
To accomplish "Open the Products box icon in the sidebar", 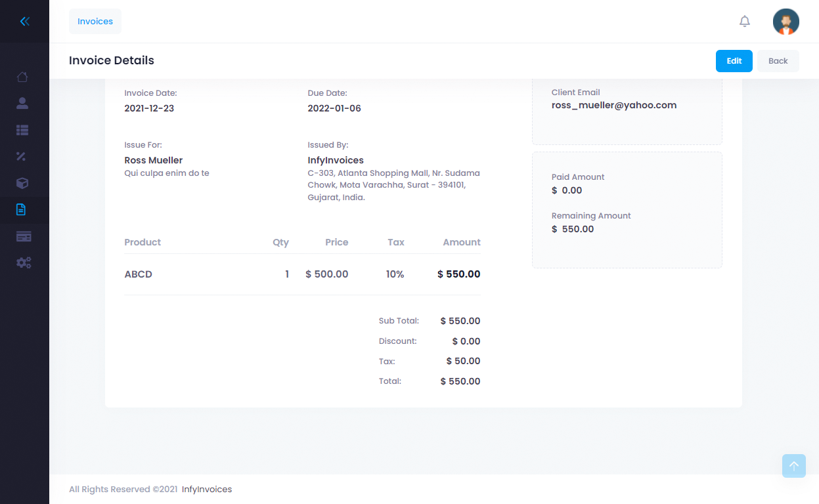I will 22,183.
